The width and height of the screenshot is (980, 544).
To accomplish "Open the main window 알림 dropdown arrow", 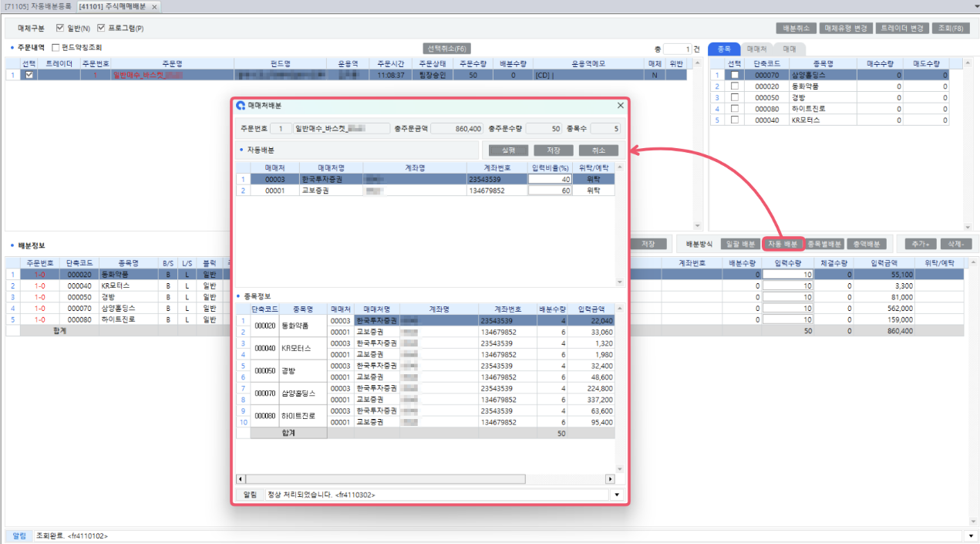I will tap(972, 536).
